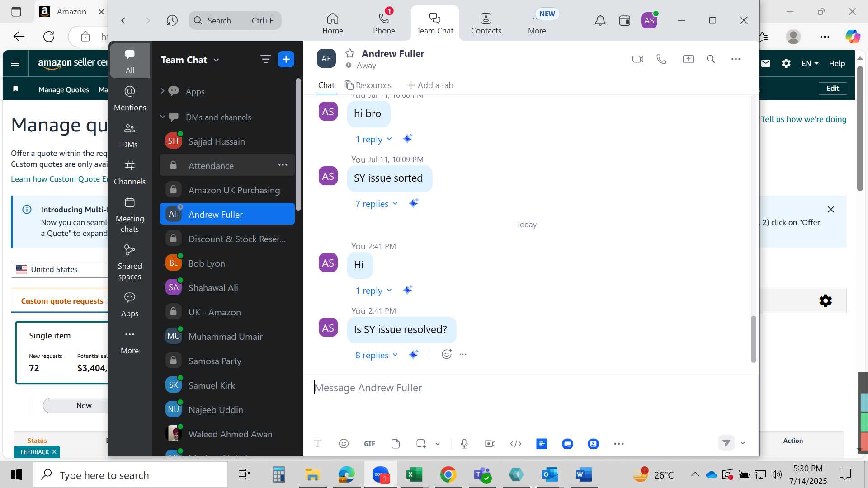This screenshot has width=868, height=488.
Task: Open the More tab in Zoom
Action: tap(537, 23)
